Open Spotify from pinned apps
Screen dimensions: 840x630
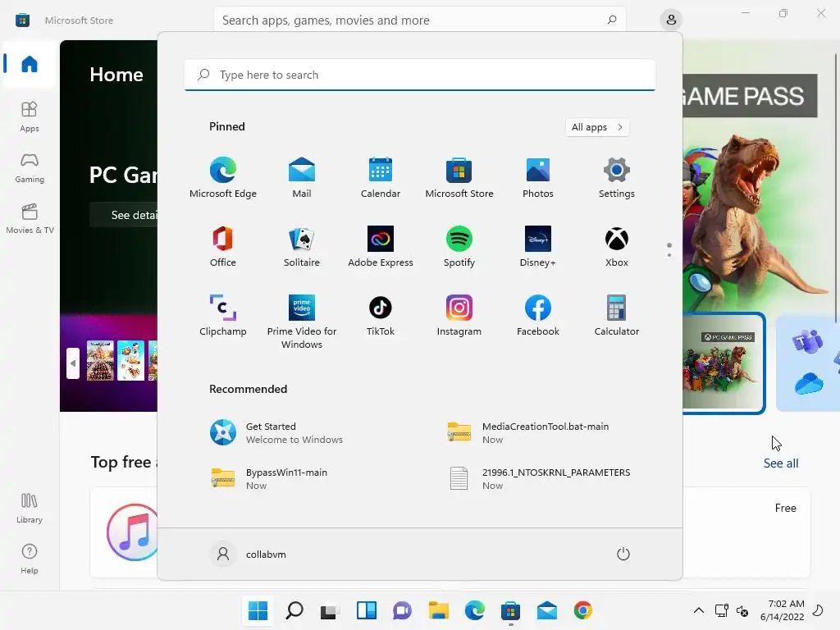pos(459,246)
